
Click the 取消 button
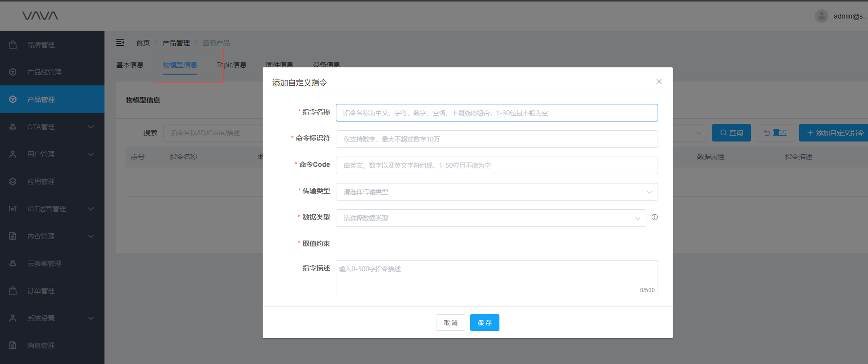(x=451, y=323)
